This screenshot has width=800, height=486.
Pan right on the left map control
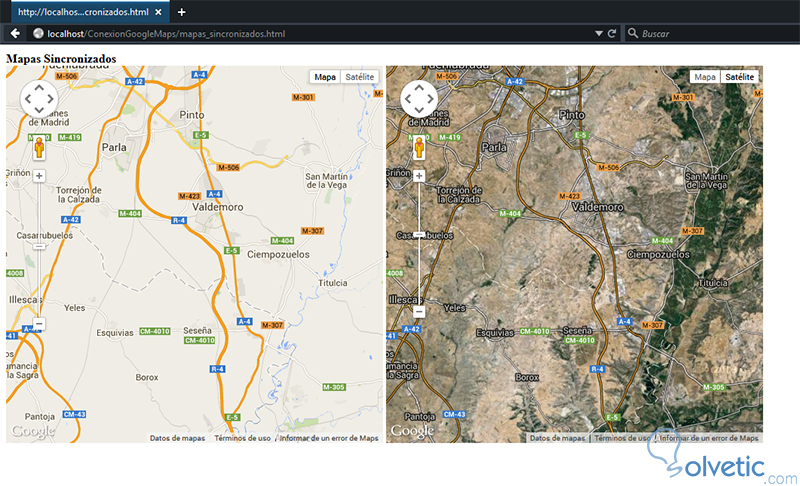click(51, 99)
